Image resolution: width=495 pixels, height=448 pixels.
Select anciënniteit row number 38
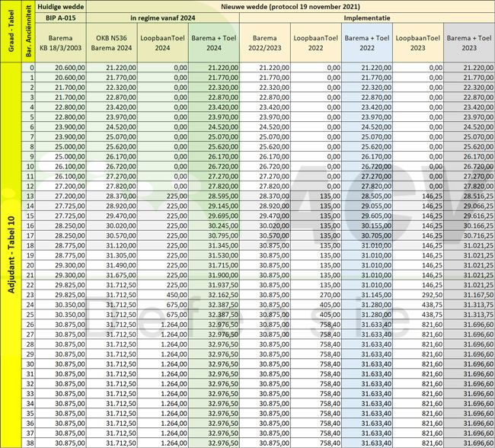click(28, 443)
